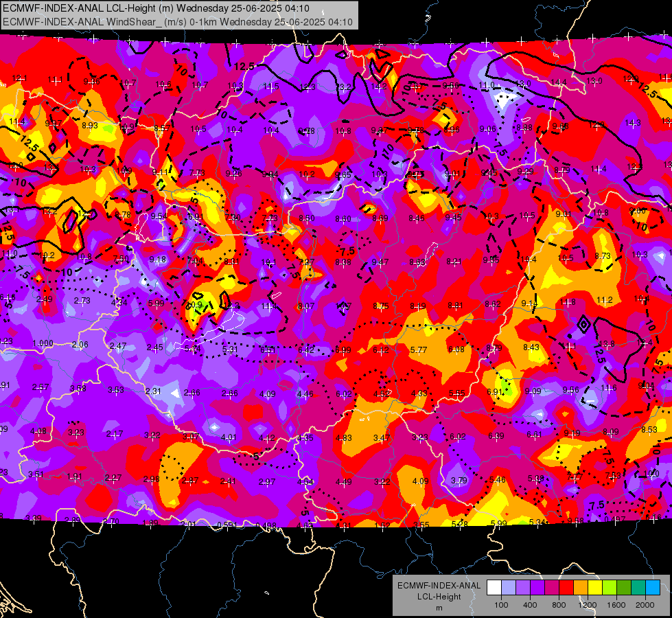Click the LCL-Height (m) header line

coord(156,8)
